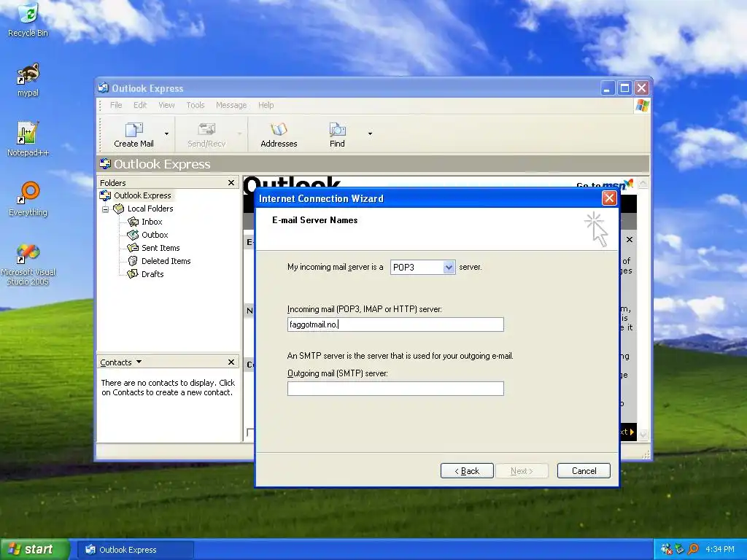Viewport: 747px width, 560px height.
Task: Click the taskbar clock showing 4:34 PM
Action: [x=720, y=550]
